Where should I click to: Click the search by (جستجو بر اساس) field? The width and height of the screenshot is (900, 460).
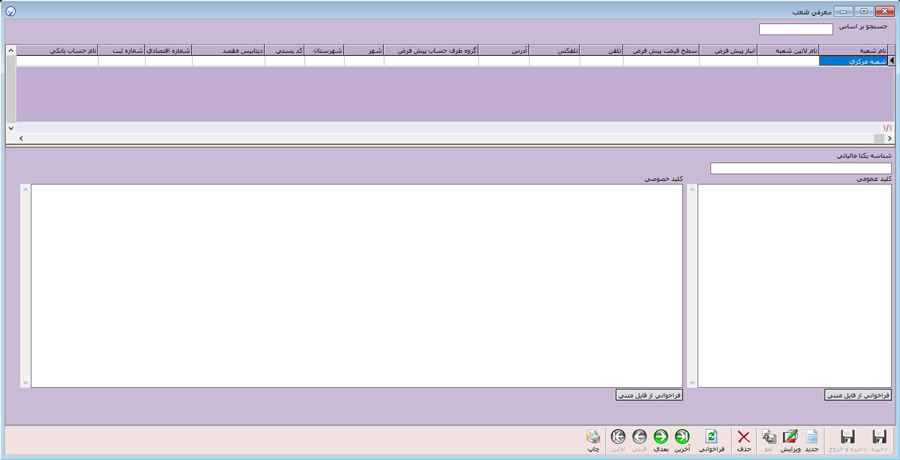click(795, 30)
